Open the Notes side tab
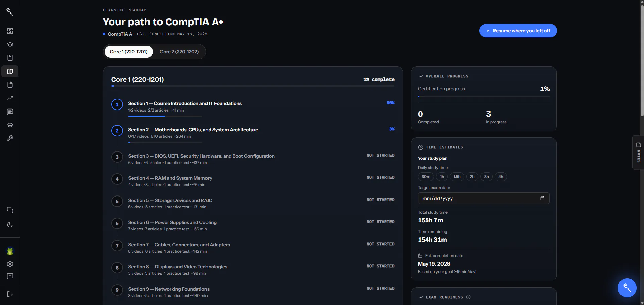 [x=638, y=152]
